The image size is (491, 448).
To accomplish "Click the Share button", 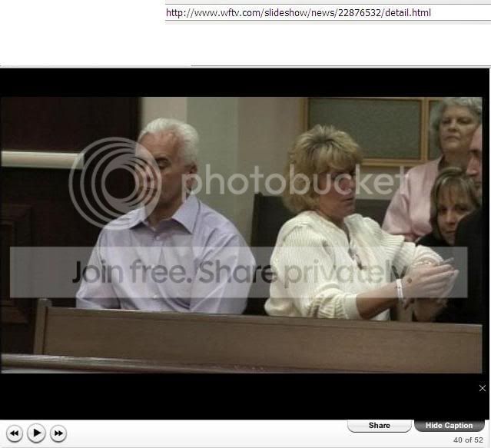I will (x=379, y=426).
